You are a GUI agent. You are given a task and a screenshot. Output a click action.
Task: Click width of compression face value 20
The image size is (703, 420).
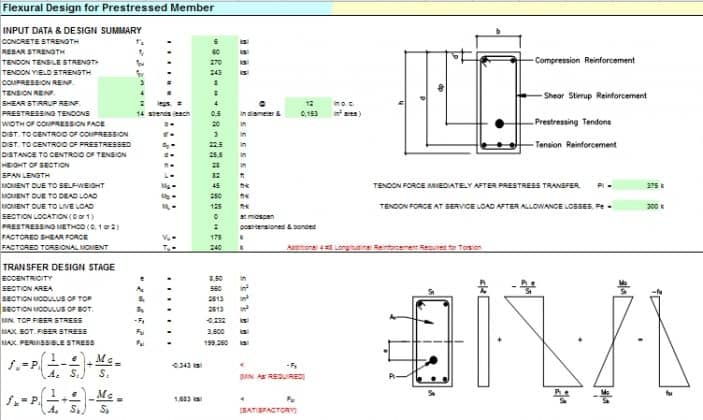pos(215,124)
